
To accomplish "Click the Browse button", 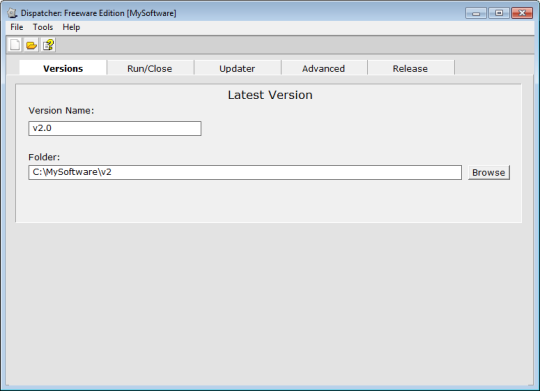I will point(489,172).
